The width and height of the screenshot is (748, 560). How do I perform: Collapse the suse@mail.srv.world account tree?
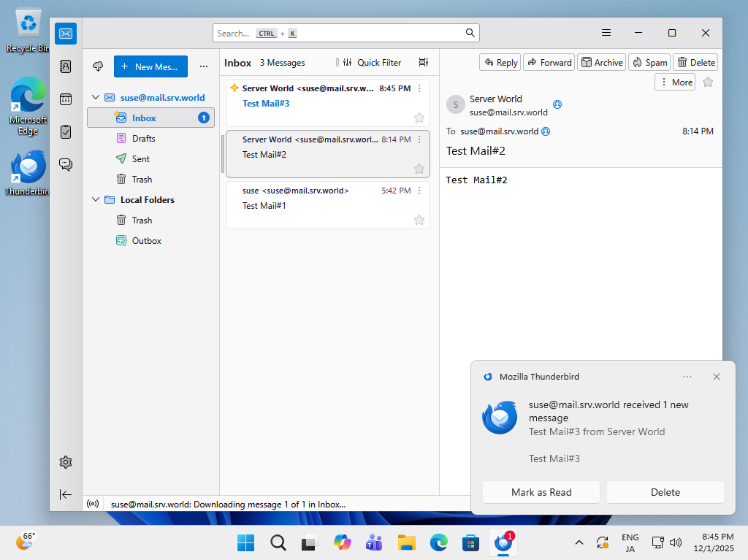95,97
